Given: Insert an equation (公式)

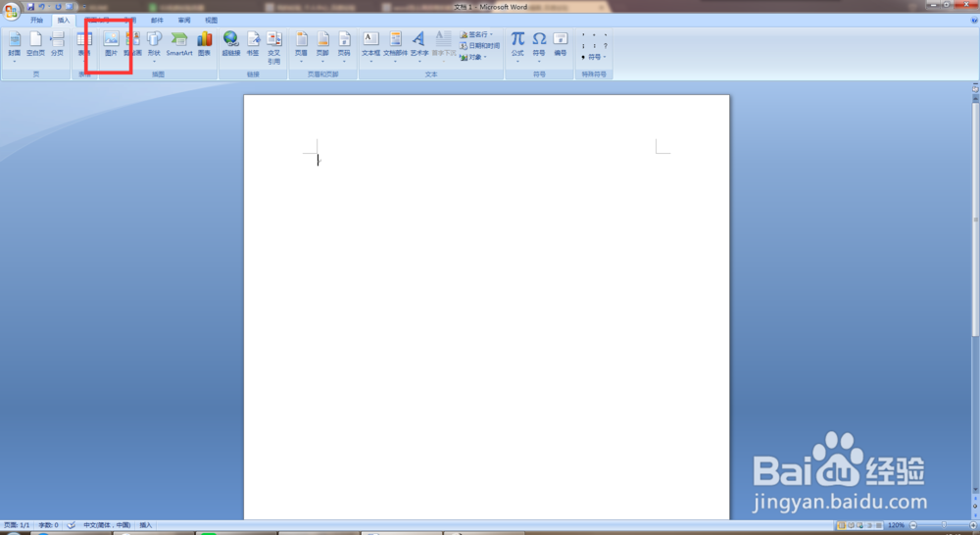Looking at the screenshot, I should pyautogui.click(x=517, y=46).
